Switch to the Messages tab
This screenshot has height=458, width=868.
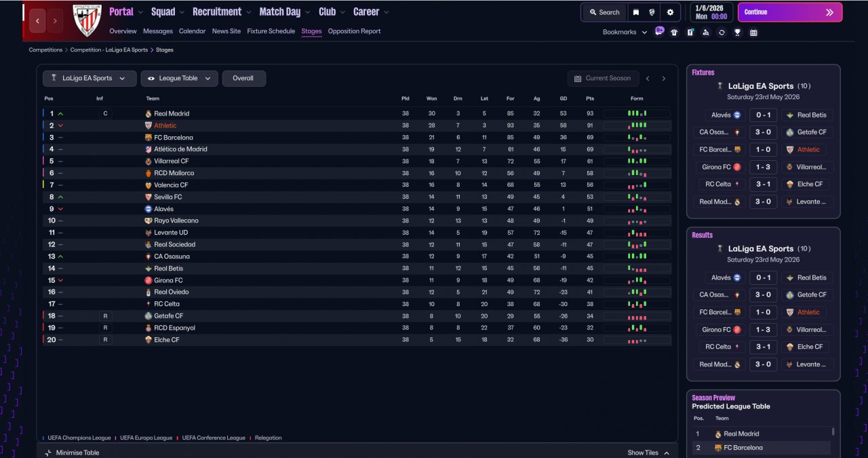click(x=158, y=31)
